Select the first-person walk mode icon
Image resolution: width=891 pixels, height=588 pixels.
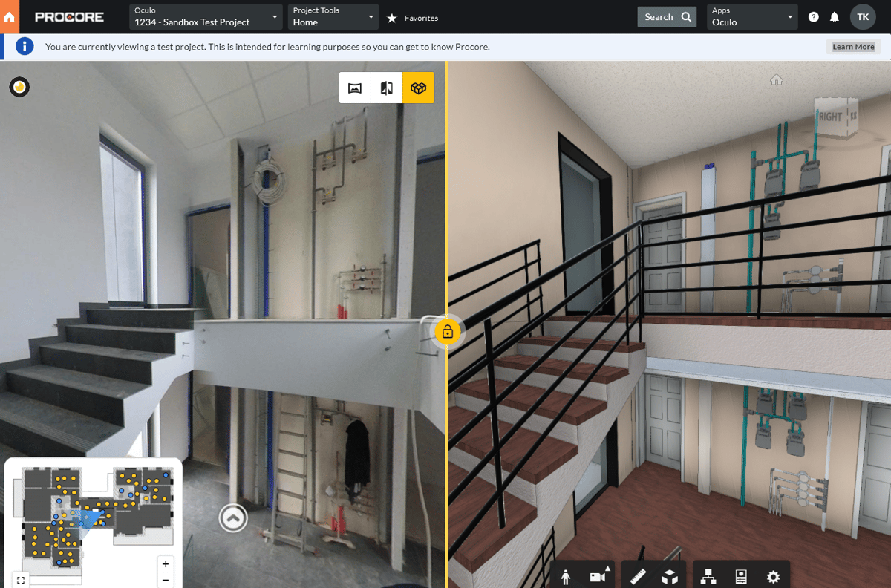click(567, 576)
